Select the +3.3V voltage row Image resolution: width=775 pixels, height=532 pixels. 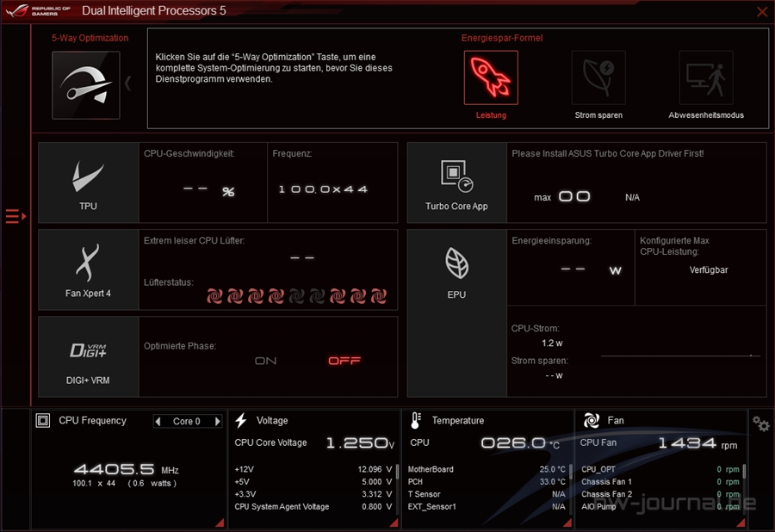[x=313, y=494]
